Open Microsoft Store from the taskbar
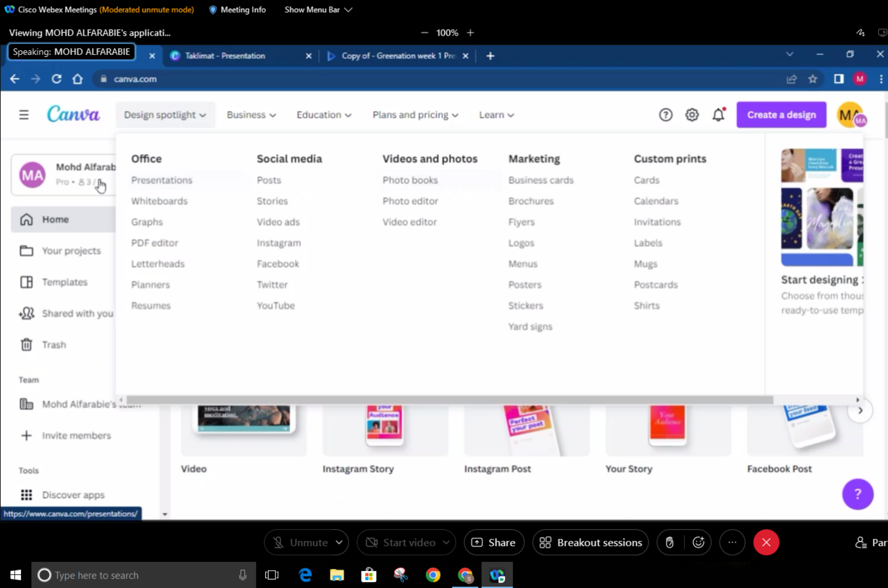The height and width of the screenshot is (588, 888). pos(369,575)
